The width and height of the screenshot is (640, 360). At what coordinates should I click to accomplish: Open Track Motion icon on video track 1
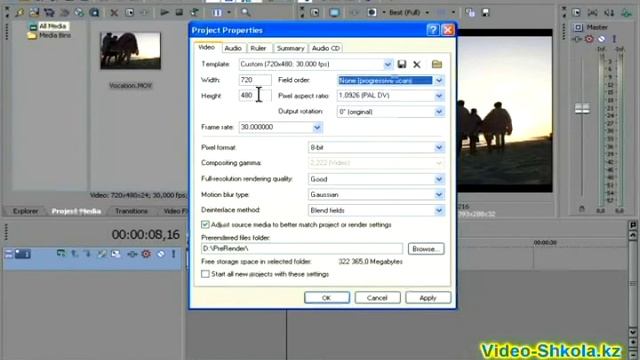point(116,254)
